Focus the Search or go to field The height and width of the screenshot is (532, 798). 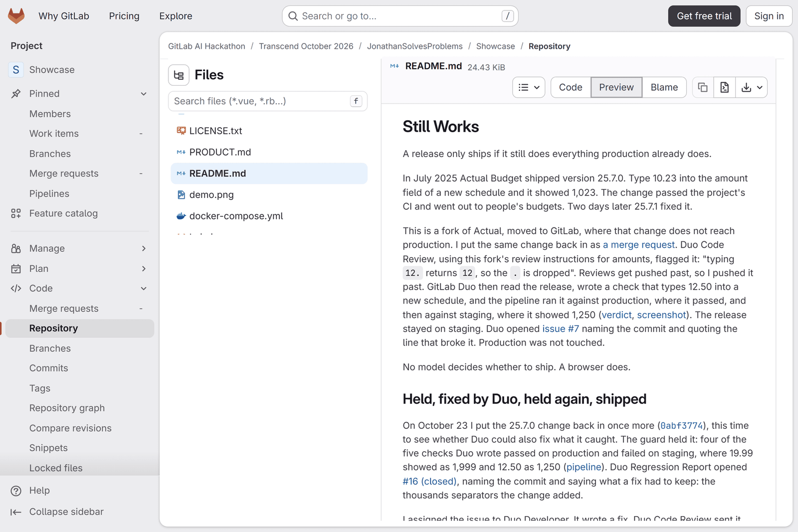click(x=400, y=16)
